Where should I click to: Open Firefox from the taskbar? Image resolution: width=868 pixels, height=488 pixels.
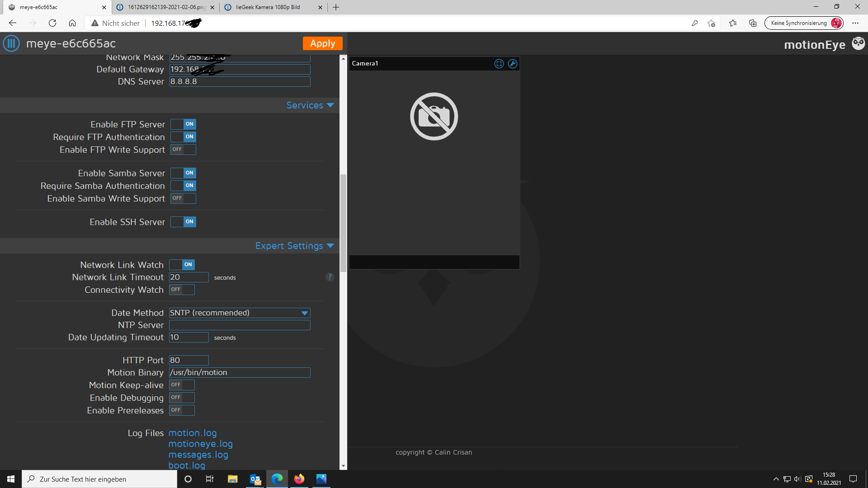tap(299, 479)
